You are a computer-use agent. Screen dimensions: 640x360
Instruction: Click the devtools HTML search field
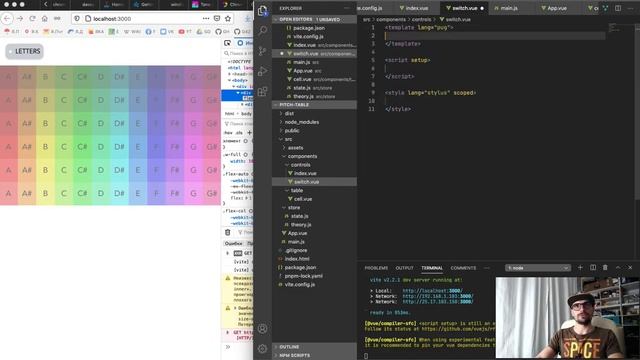point(238,53)
